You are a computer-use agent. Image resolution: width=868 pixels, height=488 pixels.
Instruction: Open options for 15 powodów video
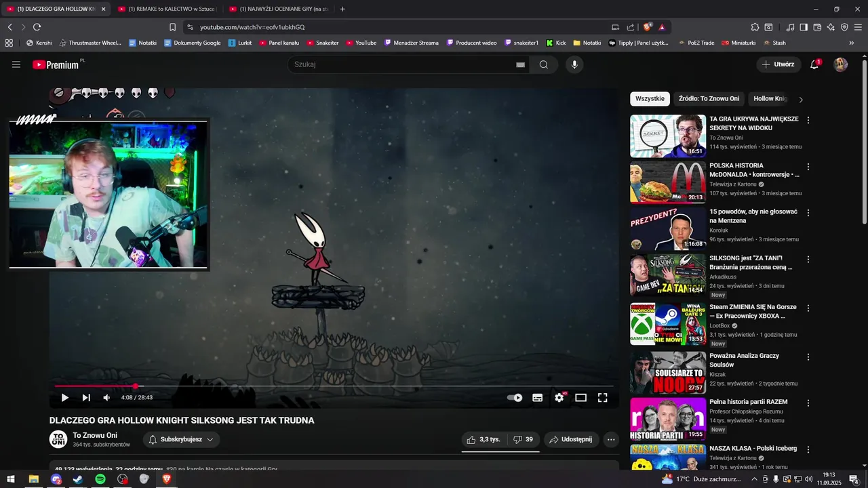808,213
